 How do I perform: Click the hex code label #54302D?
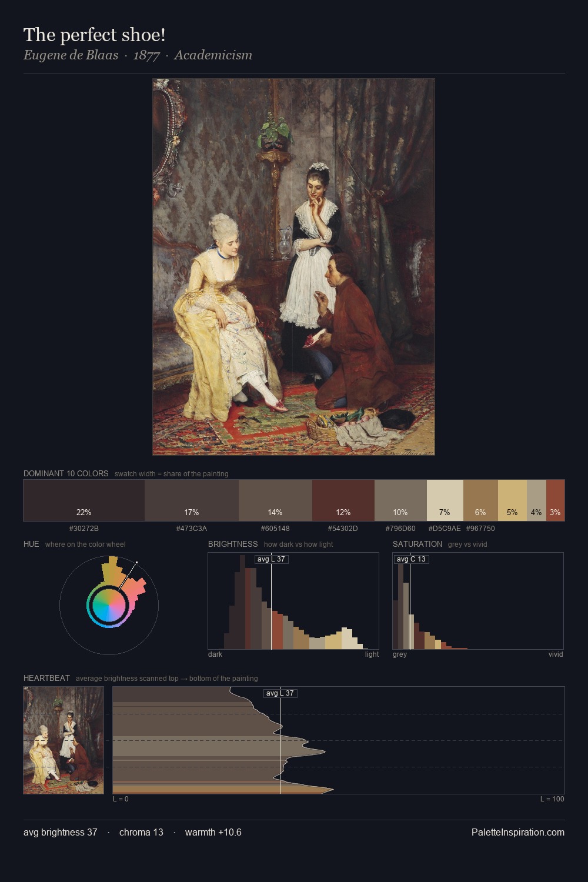click(x=343, y=529)
